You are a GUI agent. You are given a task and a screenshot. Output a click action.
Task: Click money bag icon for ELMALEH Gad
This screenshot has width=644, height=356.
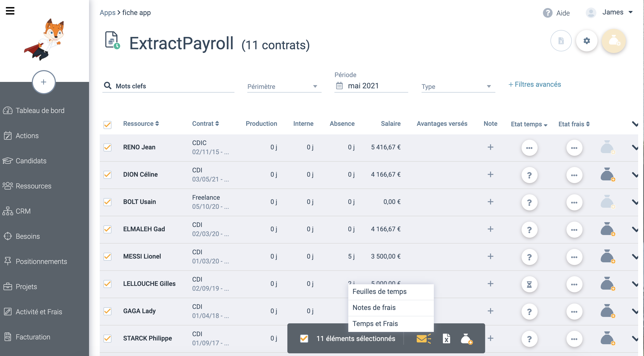click(x=608, y=229)
